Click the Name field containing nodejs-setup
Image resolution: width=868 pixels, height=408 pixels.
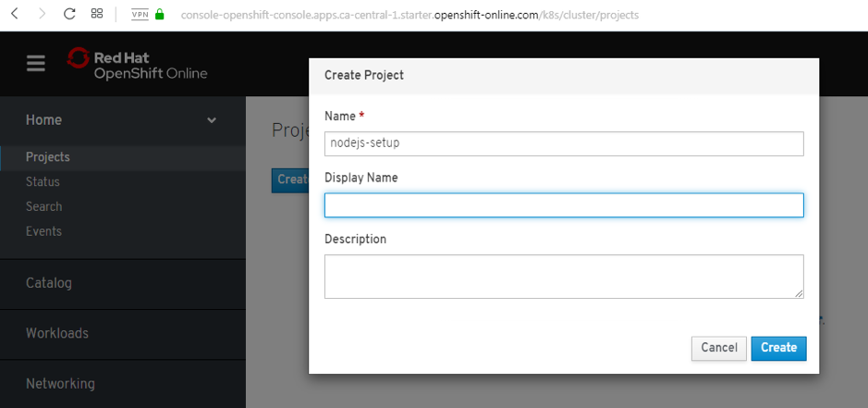click(564, 143)
